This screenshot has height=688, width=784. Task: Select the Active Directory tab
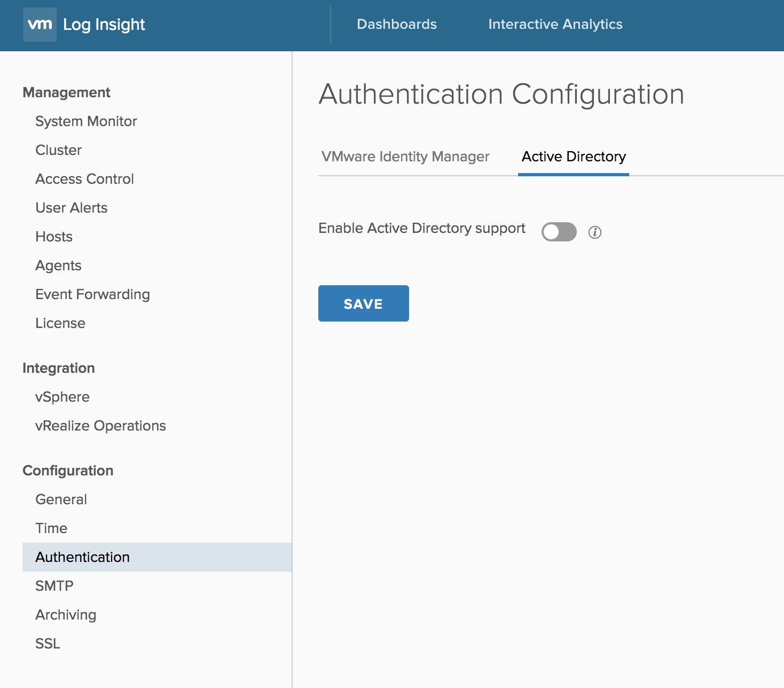(574, 157)
